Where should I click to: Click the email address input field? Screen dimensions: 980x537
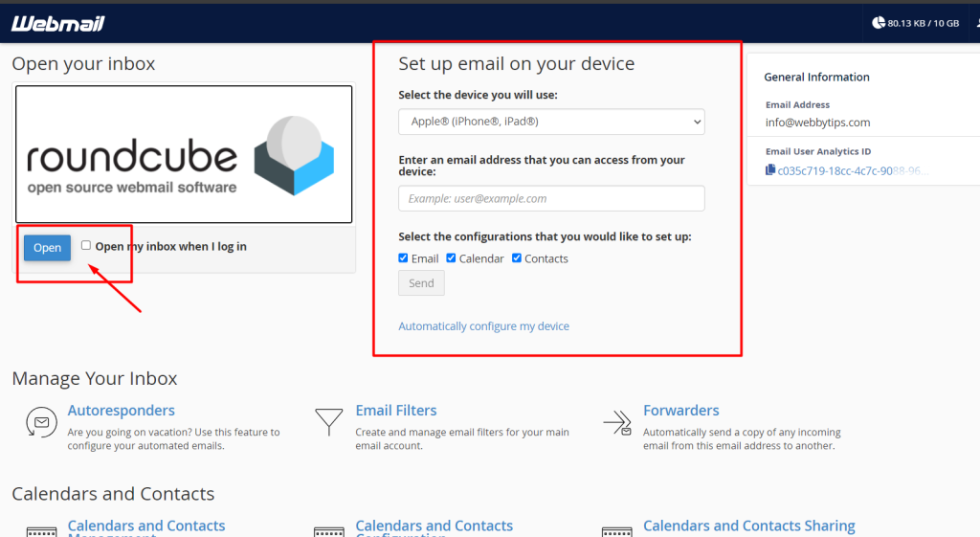coord(551,198)
